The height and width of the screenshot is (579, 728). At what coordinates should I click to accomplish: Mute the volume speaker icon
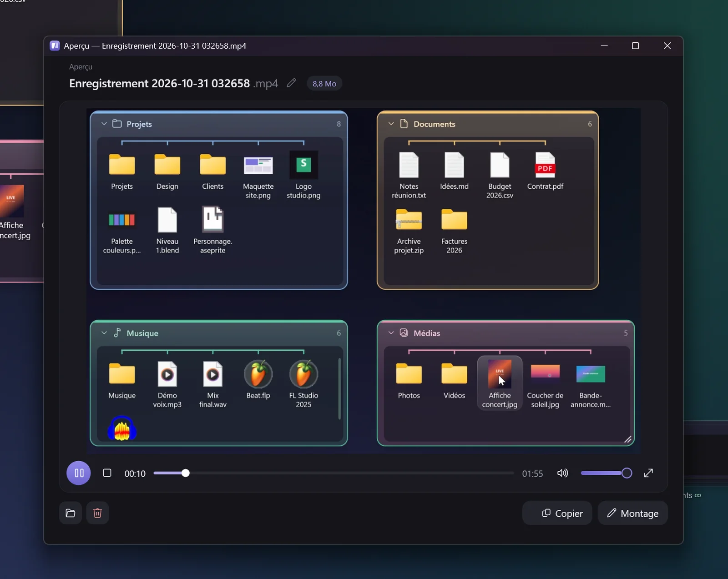[563, 473]
